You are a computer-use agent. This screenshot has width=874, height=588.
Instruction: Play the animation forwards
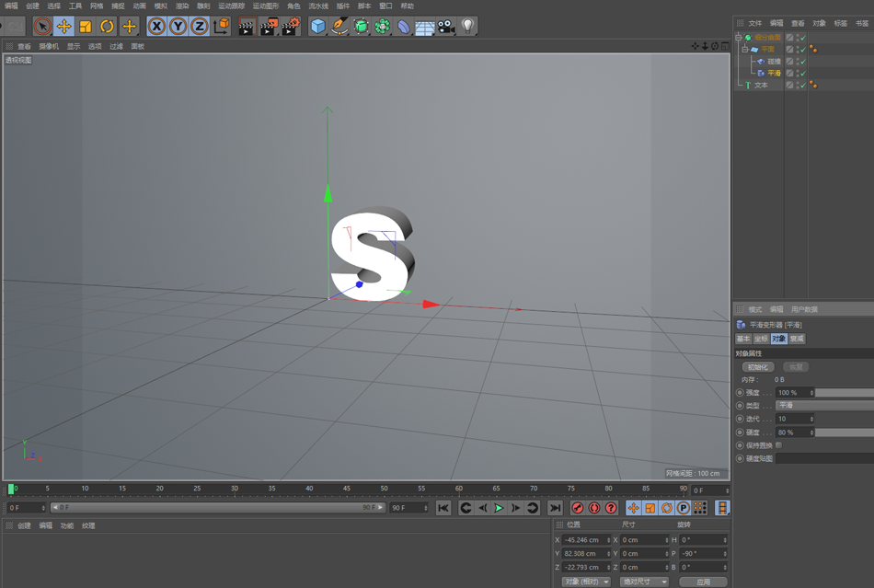499,508
